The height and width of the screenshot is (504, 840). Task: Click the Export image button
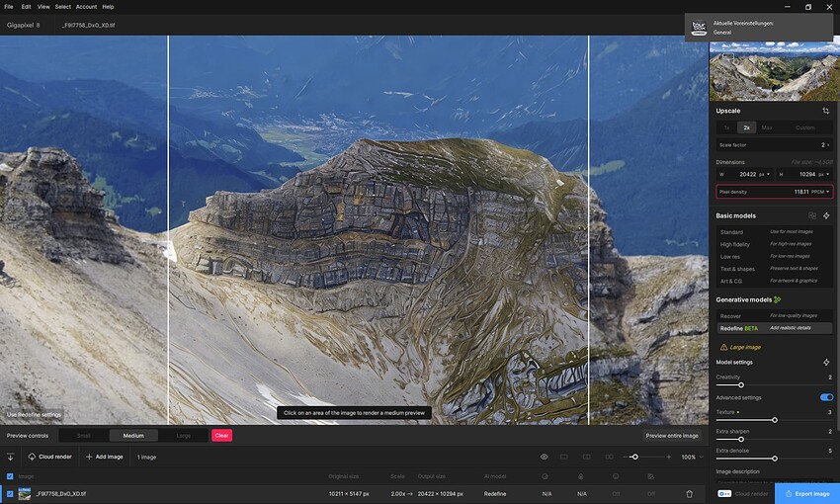[x=807, y=494]
